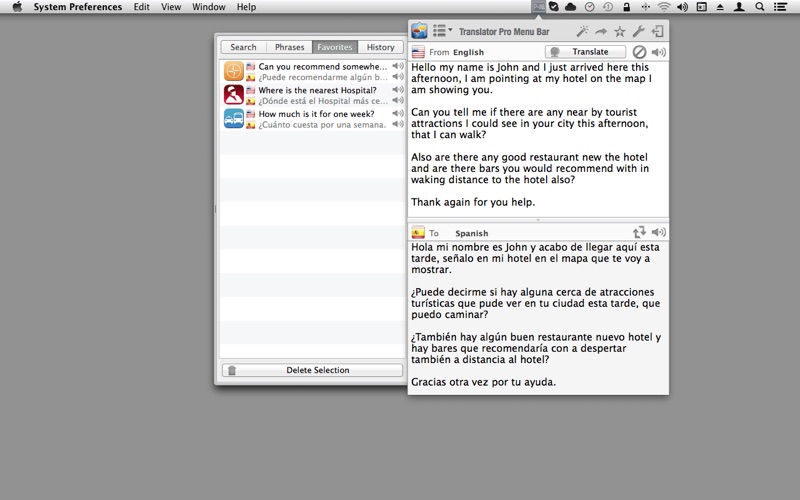The width and height of the screenshot is (800, 500).
Task: Open Notification Center list icon
Action: click(780, 7)
